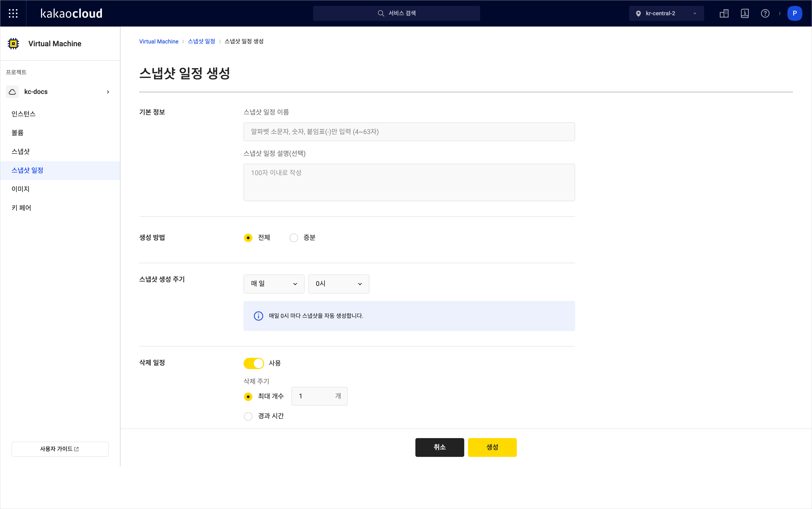Focus the 스냅샷 일정 이름 input field

409,132
